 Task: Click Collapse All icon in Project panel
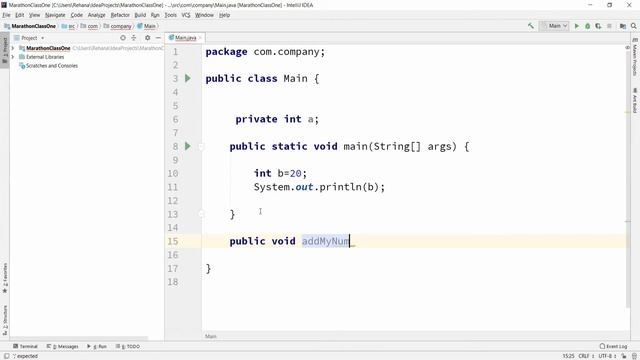[x=133, y=38]
